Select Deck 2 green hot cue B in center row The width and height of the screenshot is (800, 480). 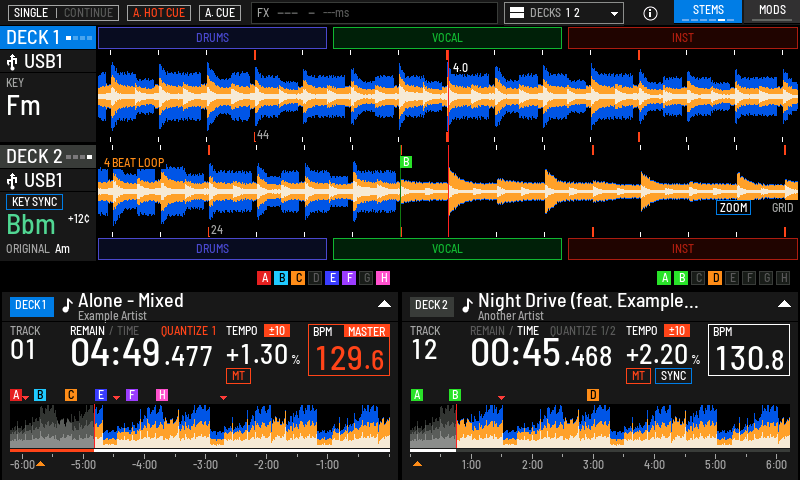681,278
